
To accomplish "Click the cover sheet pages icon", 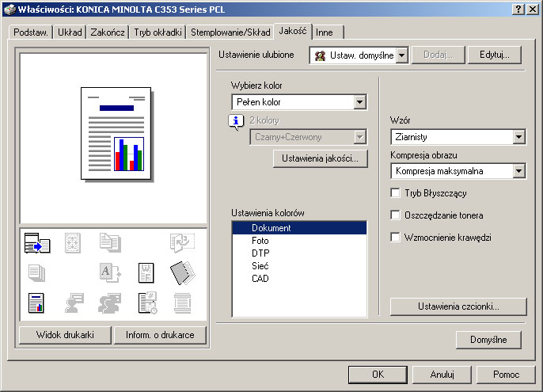I will coord(183,272).
